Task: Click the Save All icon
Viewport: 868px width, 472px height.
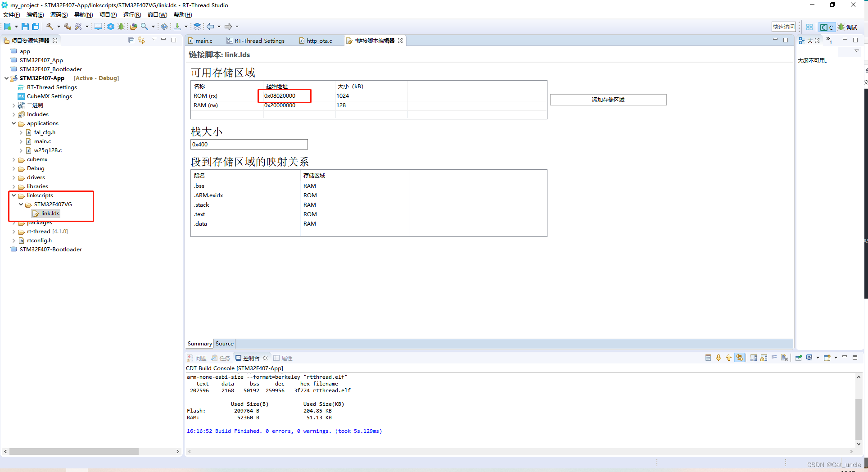Action: click(x=36, y=27)
